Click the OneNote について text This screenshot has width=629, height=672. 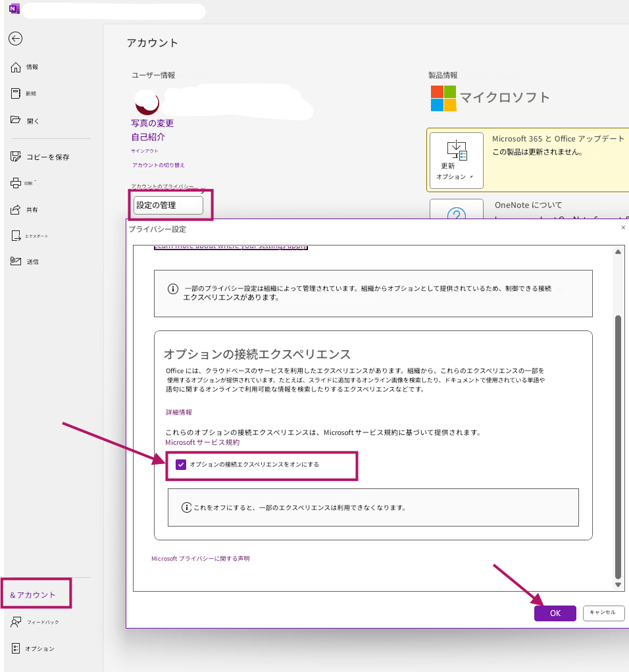[528, 205]
